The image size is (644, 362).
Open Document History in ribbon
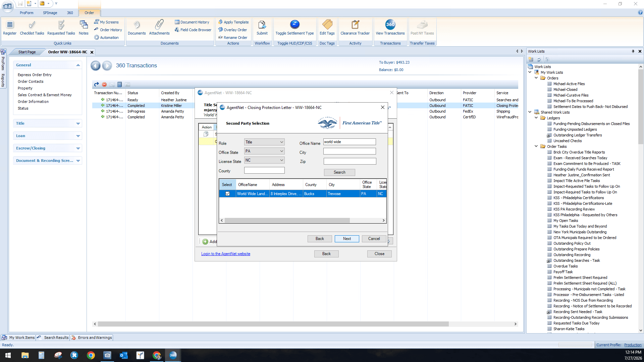192,22
